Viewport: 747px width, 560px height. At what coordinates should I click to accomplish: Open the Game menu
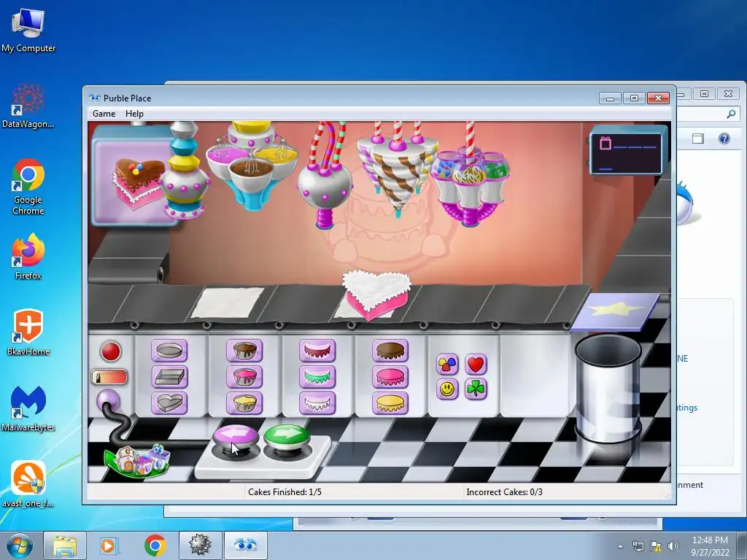104,114
